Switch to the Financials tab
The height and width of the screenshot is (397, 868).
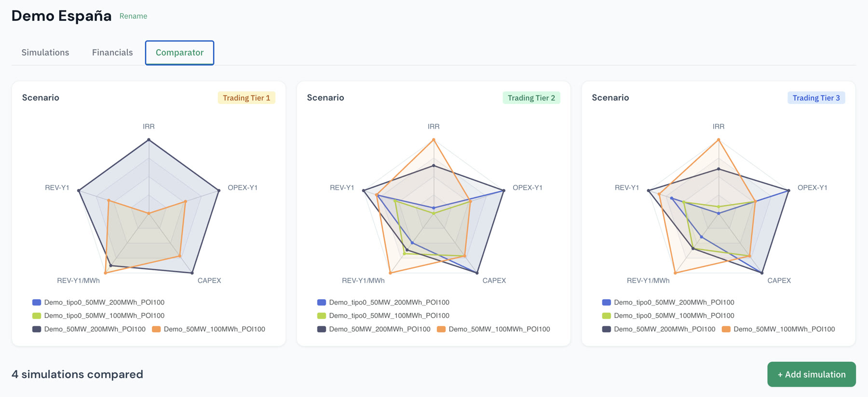pos(112,53)
